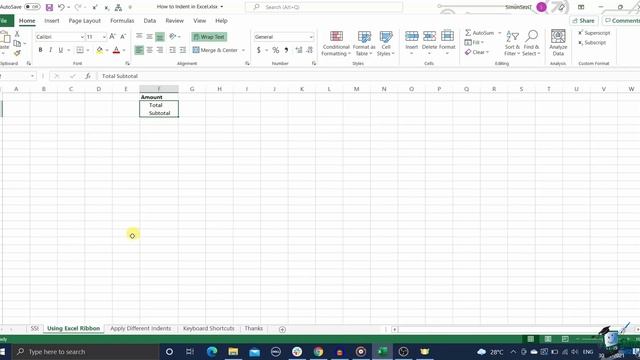Open the Data ribbon tab
This screenshot has height=360, width=640.
[x=149, y=20]
